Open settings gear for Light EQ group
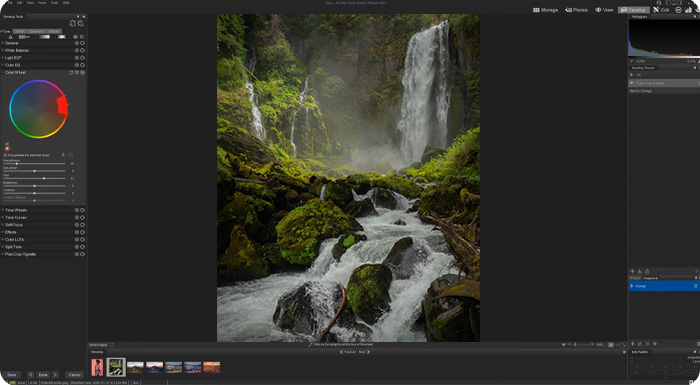700x385 pixels. (77, 58)
